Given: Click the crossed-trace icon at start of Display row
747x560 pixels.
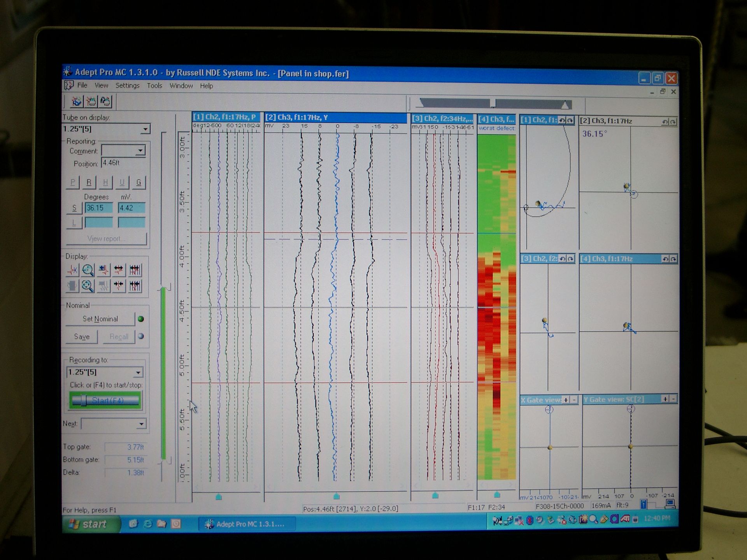Looking at the screenshot, I should click(x=73, y=269).
